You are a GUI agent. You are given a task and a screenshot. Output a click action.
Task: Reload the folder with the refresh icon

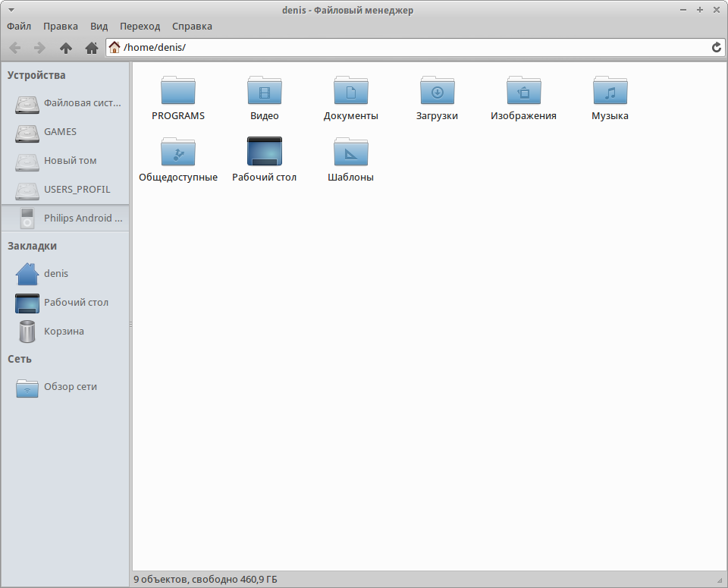[716, 48]
